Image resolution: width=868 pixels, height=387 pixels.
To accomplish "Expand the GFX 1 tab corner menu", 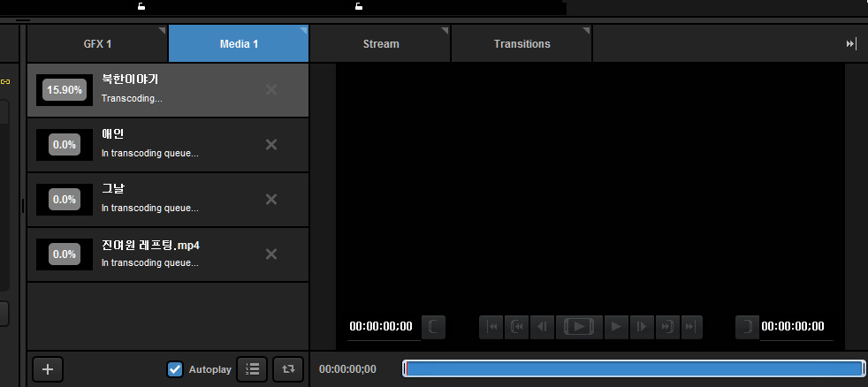I will [162, 30].
